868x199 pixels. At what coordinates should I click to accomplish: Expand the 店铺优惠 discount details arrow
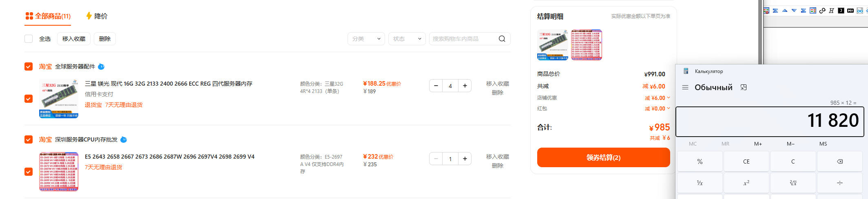(x=669, y=98)
